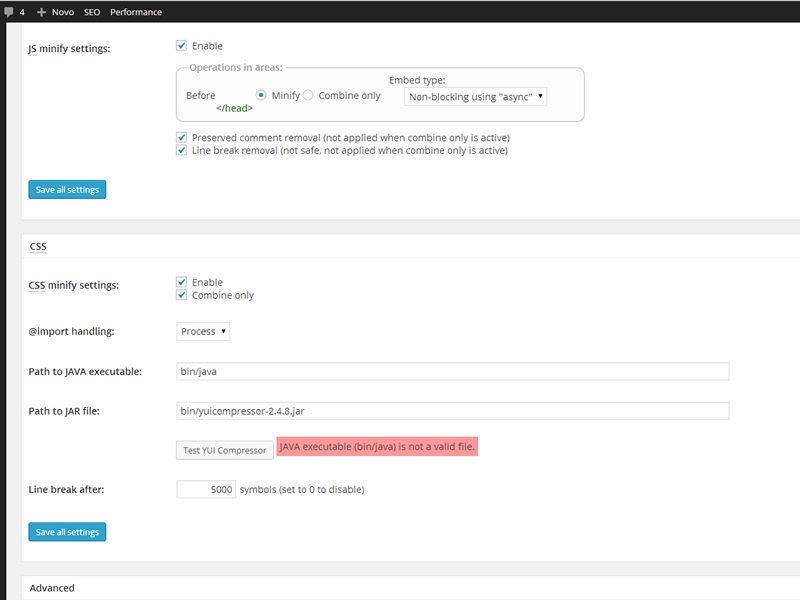Uncheck Line break removal option
The height and width of the screenshot is (600, 800).
coord(181,150)
